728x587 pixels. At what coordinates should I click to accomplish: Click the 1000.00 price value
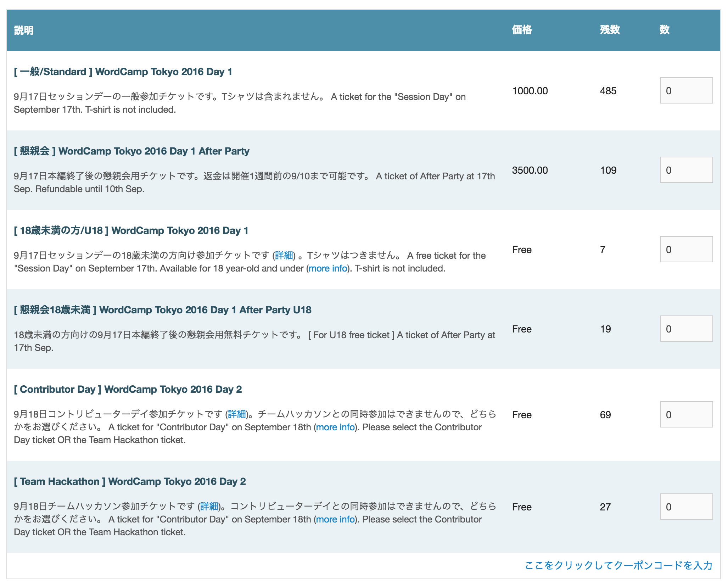[x=530, y=91]
